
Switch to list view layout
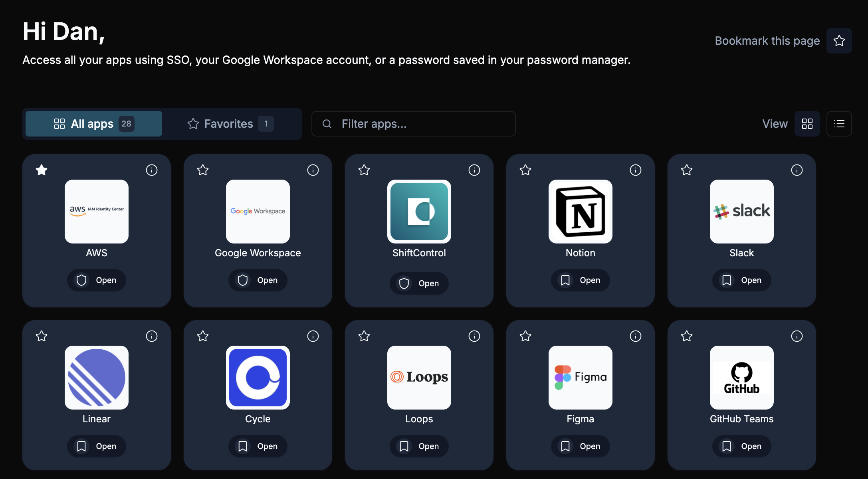coord(839,124)
